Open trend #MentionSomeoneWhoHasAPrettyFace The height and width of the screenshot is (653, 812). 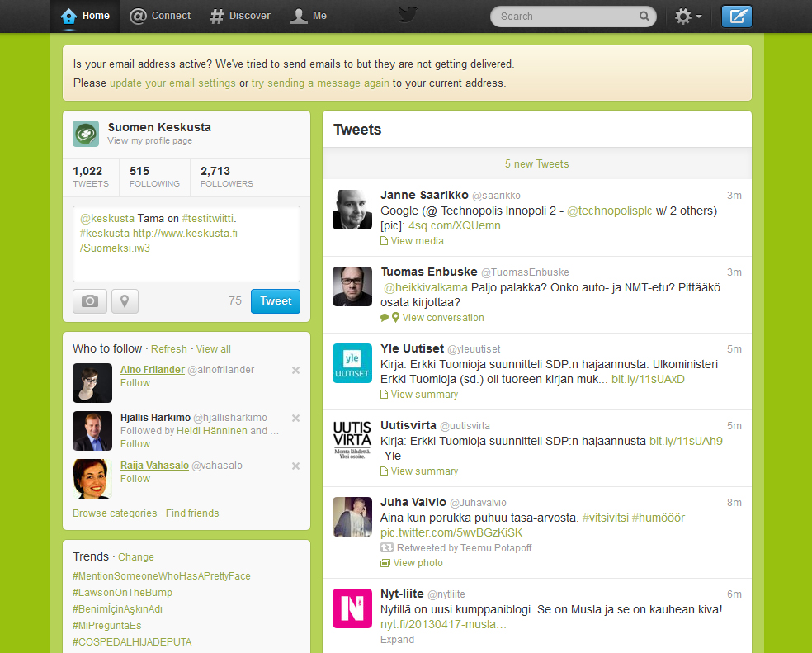pos(162,575)
